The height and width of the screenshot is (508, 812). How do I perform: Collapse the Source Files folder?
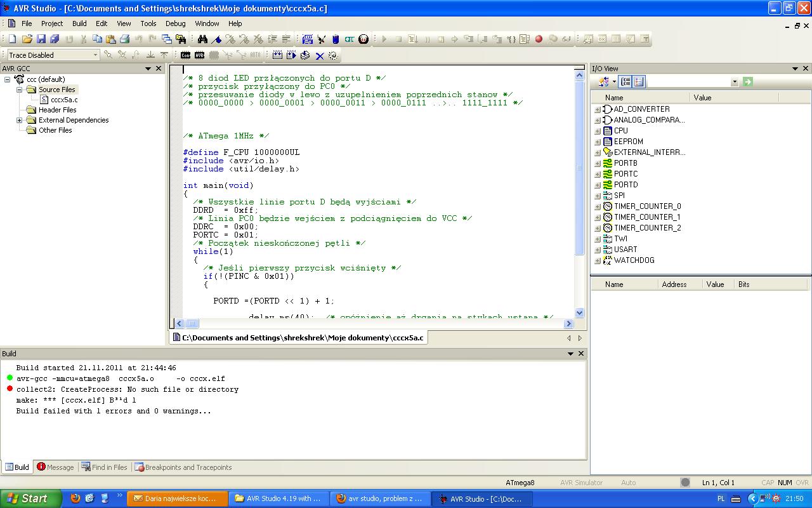(x=19, y=90)
